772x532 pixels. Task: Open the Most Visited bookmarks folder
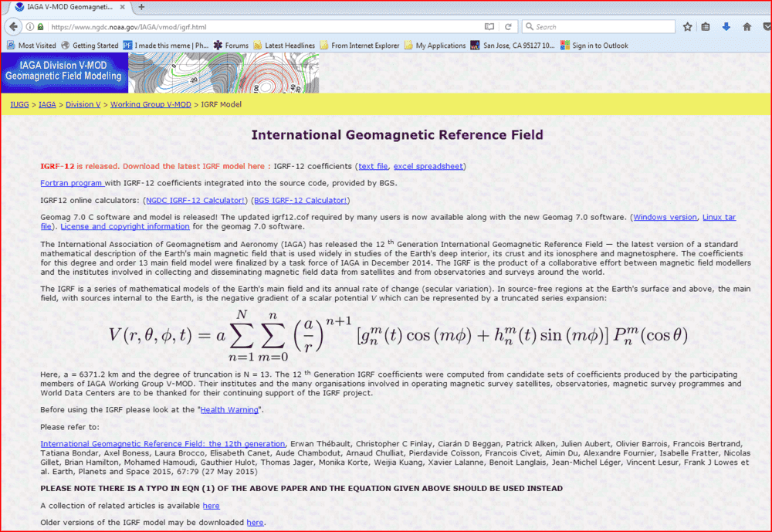click(x=32, y=46)
